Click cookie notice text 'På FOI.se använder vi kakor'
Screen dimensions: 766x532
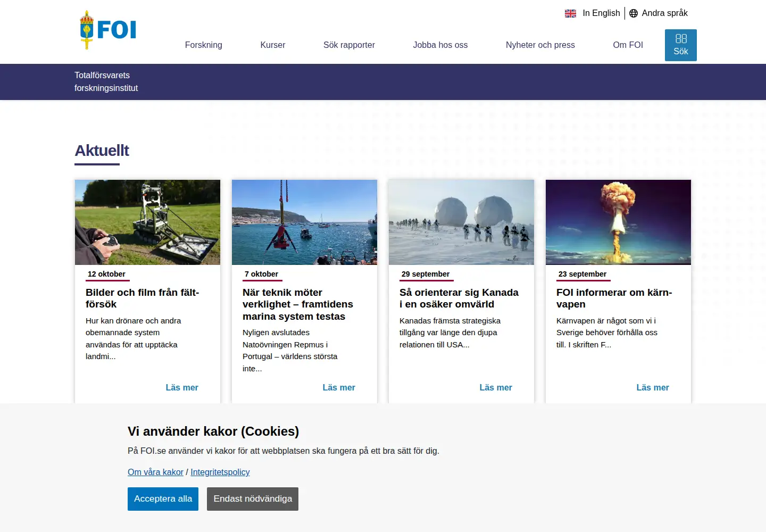click(284, 451)
